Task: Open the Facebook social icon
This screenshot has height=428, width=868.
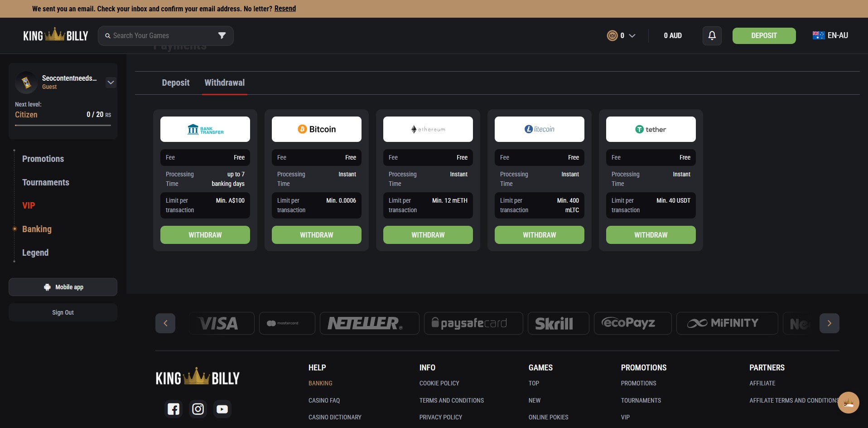Action: [x=174, y=409]
